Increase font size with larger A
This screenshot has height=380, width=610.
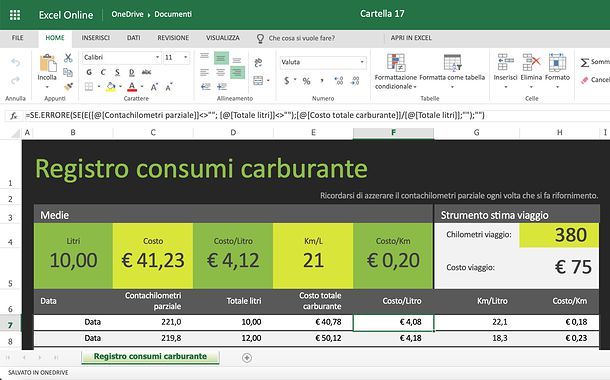(x=154, y=87)
